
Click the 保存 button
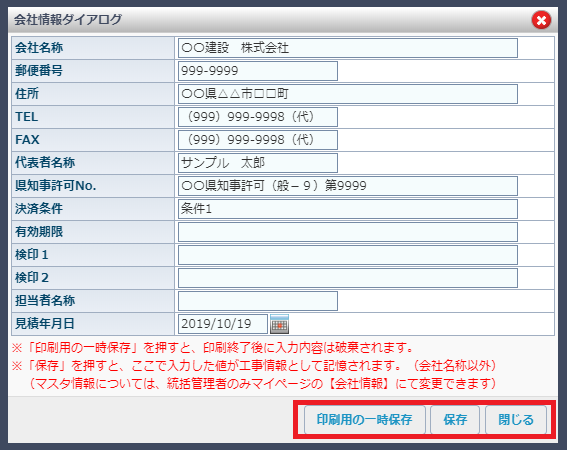[455, 420]
